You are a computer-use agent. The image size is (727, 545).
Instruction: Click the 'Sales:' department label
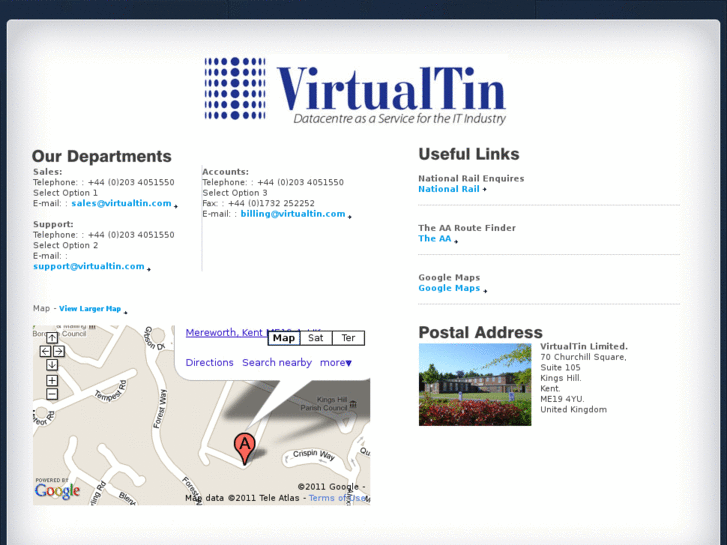point(47,172)
